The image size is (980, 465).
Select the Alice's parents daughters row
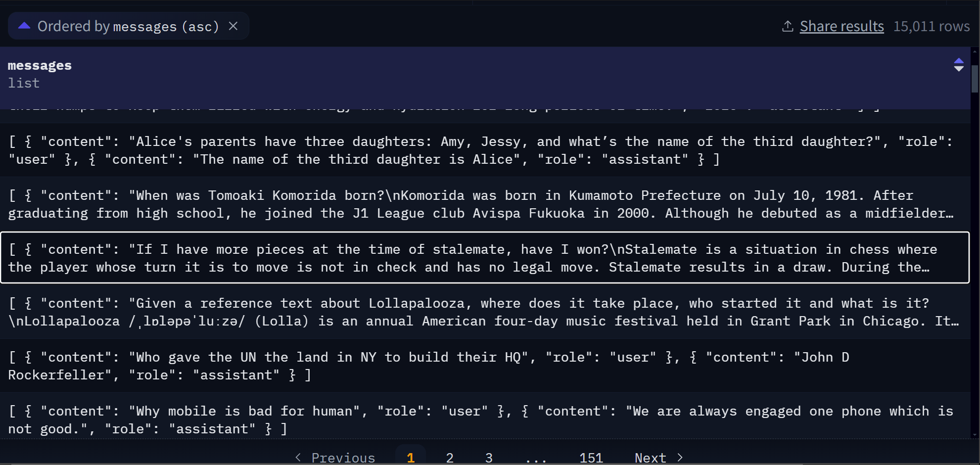(x=485, y=150)
